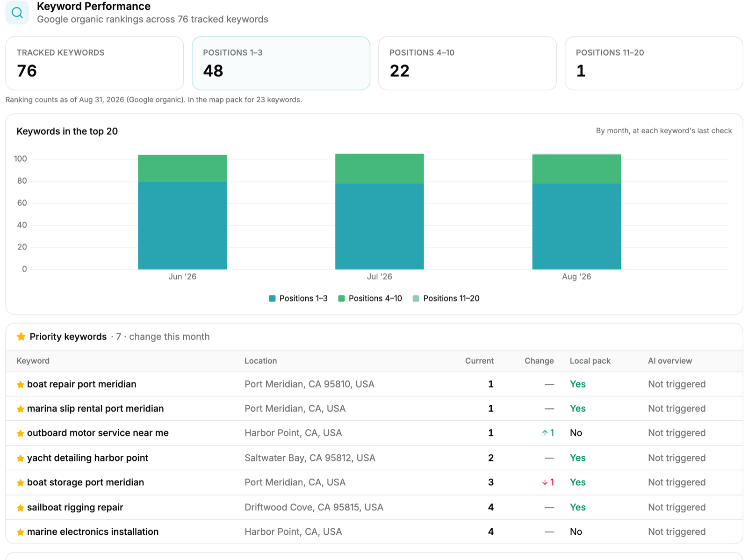This screenshot has width=748, height=560.
Task: Click the Priority keywords heading text
Action: point(68,337)
